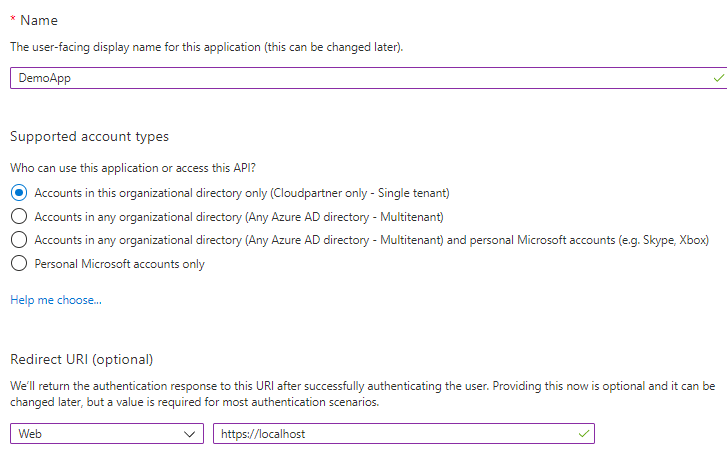This screenshot has width=727, height=473.
Task: Select Multitenant and personal Microsoft accounts radio
Action: [18, 240]
